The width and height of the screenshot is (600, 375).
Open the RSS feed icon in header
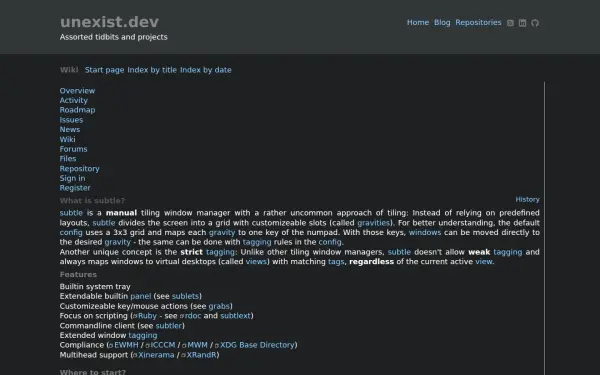[510, 23]
